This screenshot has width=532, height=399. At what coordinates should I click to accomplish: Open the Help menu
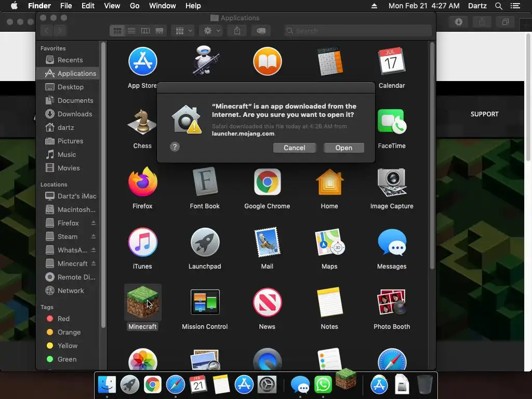(193, 6)
